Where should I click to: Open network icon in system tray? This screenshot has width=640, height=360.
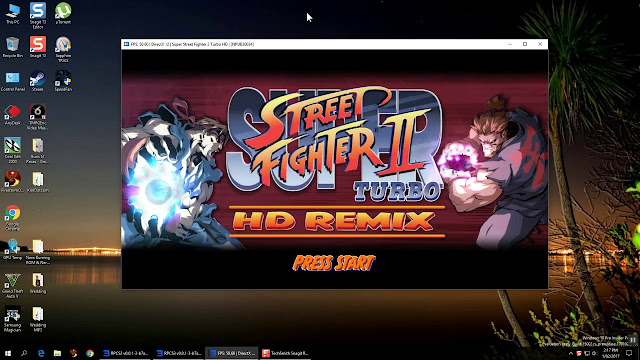(x=587, y=353)
